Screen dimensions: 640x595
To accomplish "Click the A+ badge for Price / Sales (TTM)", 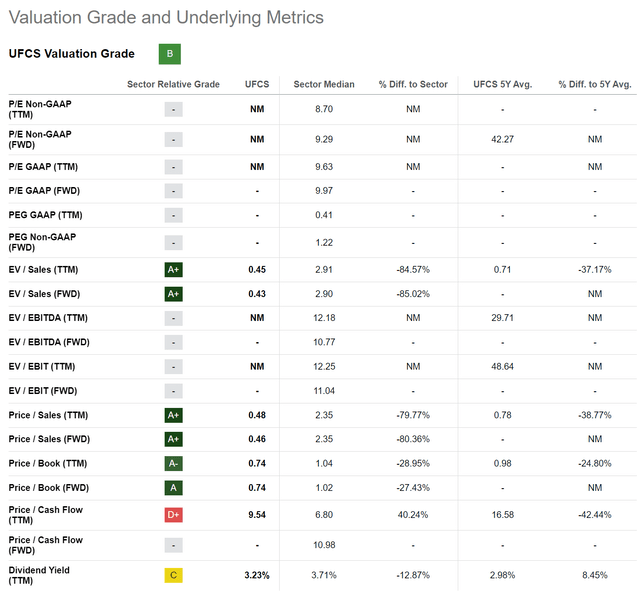I will point(173,415).
